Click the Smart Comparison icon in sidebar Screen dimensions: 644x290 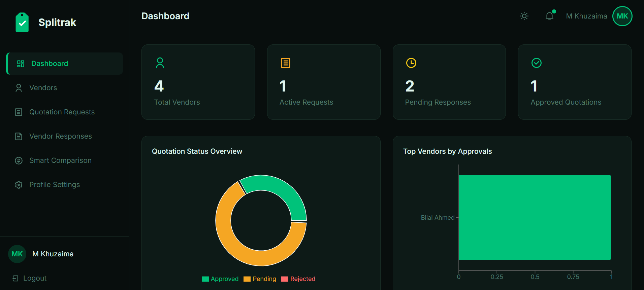click(19, 160)
